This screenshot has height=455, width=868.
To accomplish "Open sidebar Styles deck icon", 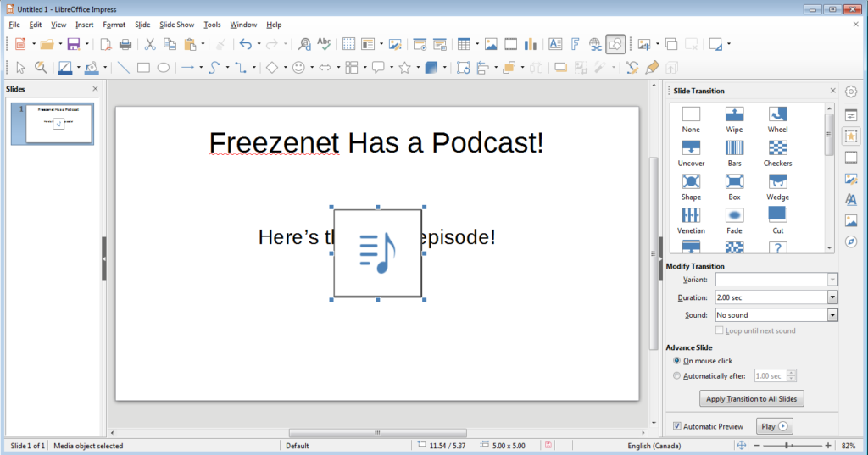I will tap(851, 200).
